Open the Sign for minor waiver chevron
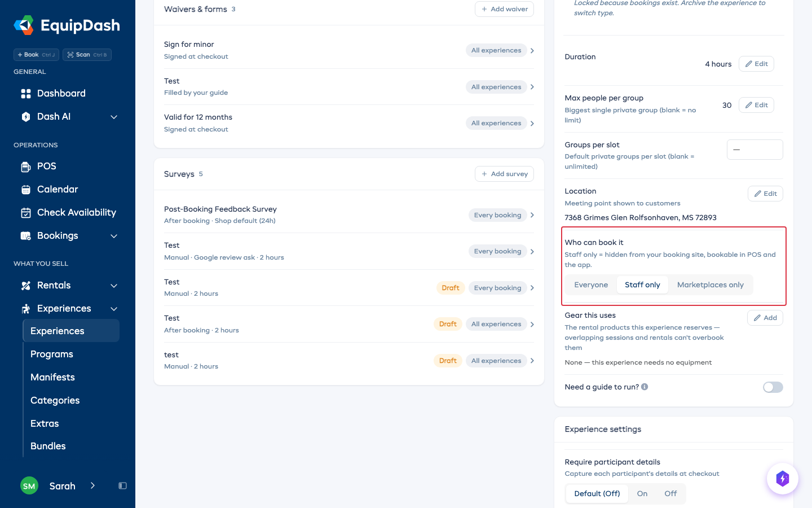The height and width of the screenshot is (508, 812). (x=532, y=51)
